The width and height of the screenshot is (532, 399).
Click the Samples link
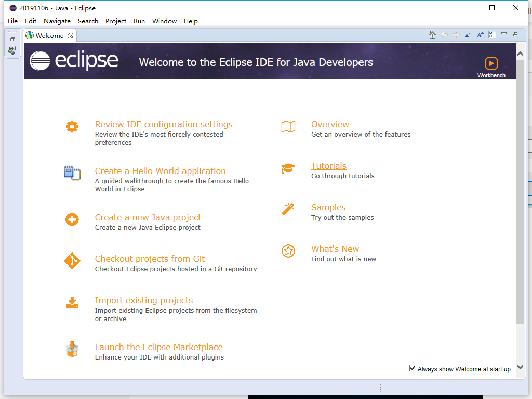click(x=328, y=207)
